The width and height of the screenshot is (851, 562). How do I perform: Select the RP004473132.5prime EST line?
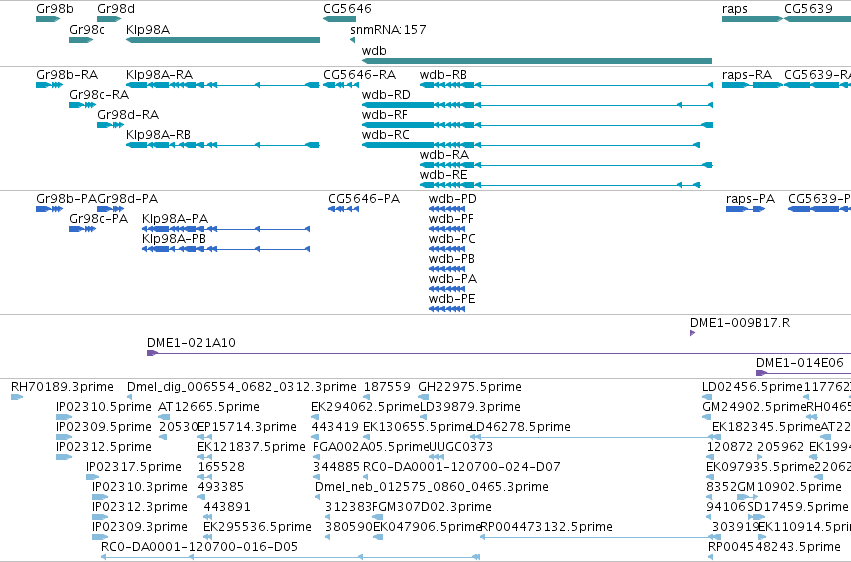click(x=600, y=537)
